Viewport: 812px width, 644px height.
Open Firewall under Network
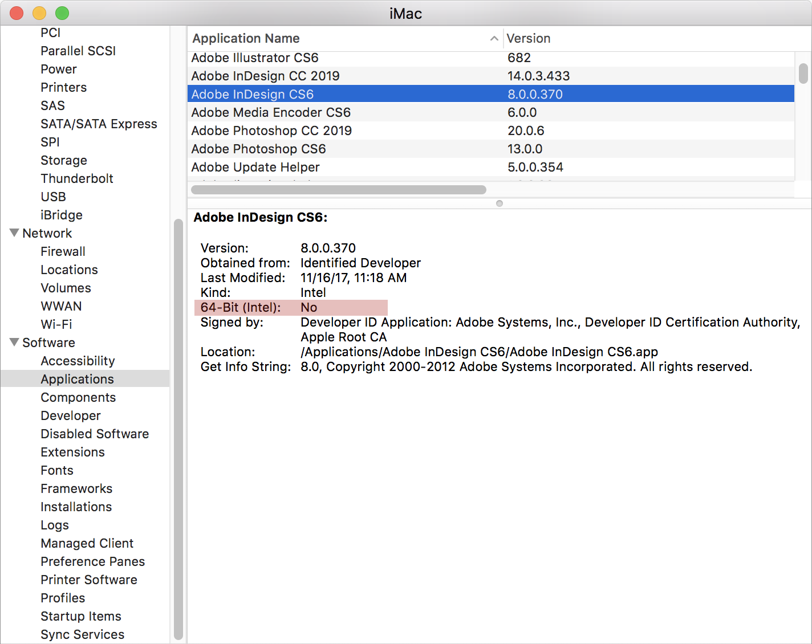63,251
